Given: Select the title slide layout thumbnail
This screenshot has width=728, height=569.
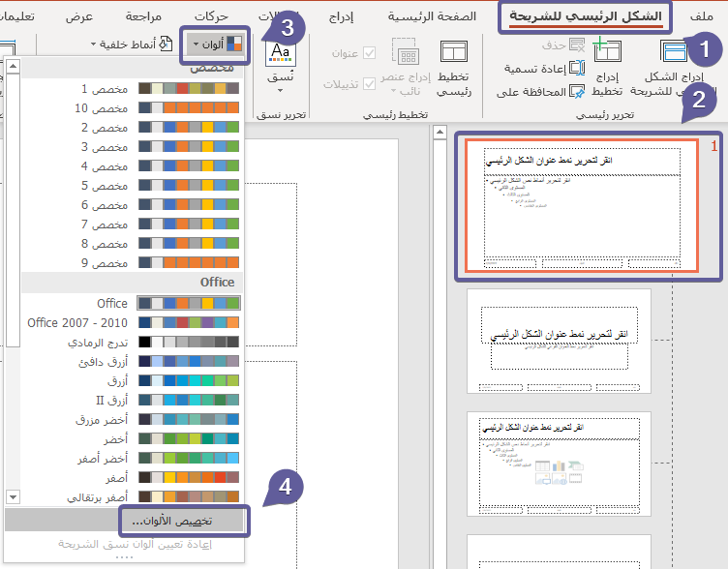Looking at the screenshot, I should tap(559, 342).
